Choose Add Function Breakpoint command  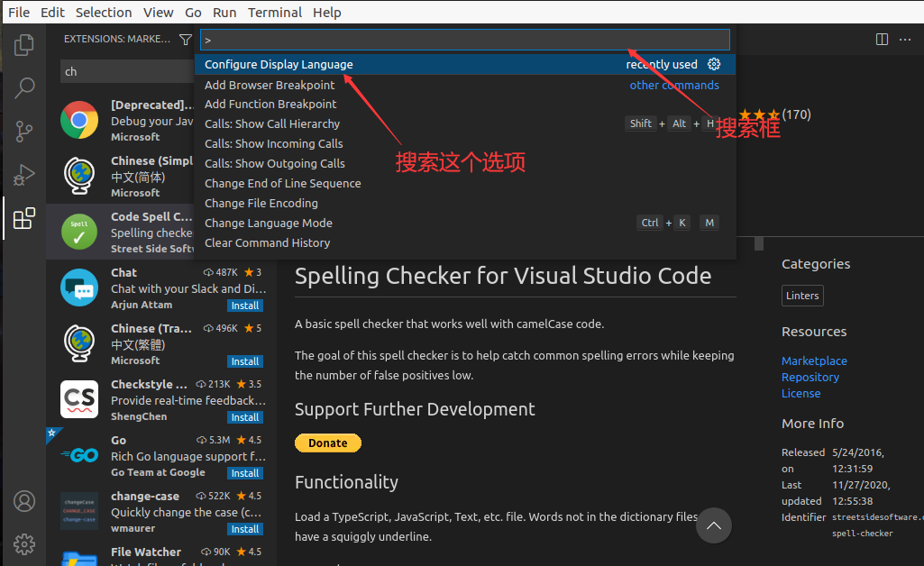(x=465, y=105)
